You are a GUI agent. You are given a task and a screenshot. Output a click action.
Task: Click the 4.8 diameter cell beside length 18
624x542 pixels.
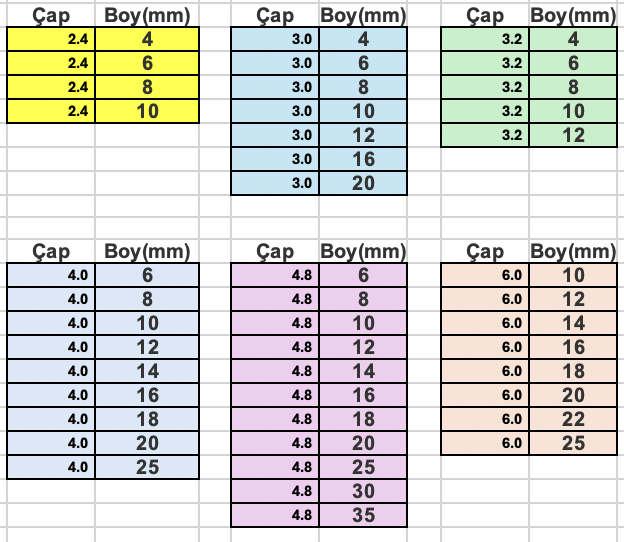click(275, 419)
